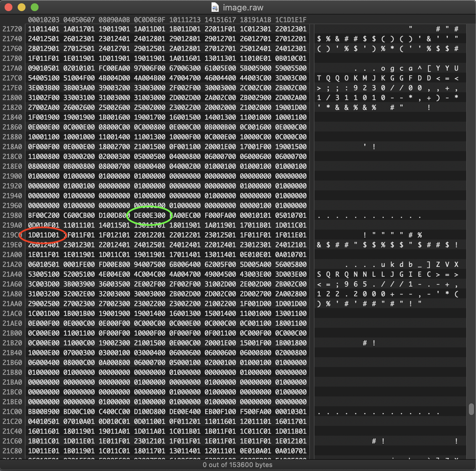Select hex value BF00C200 on row 21980

[43, 215]
